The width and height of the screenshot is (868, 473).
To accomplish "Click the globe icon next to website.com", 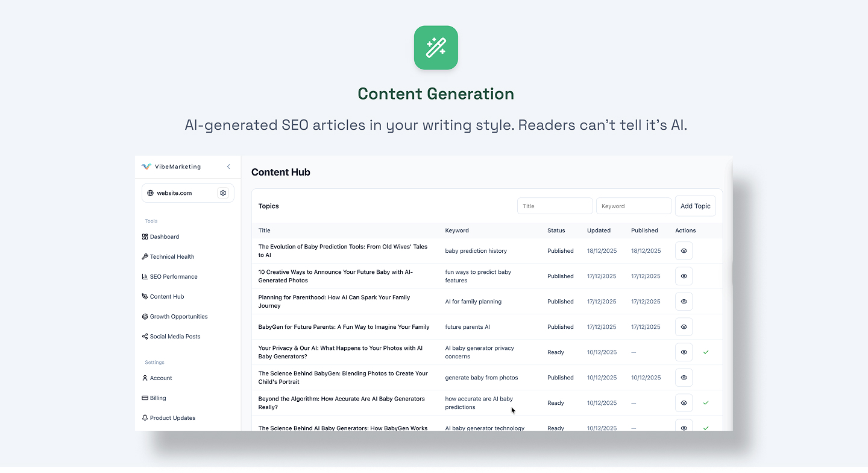I will (150, 193).
